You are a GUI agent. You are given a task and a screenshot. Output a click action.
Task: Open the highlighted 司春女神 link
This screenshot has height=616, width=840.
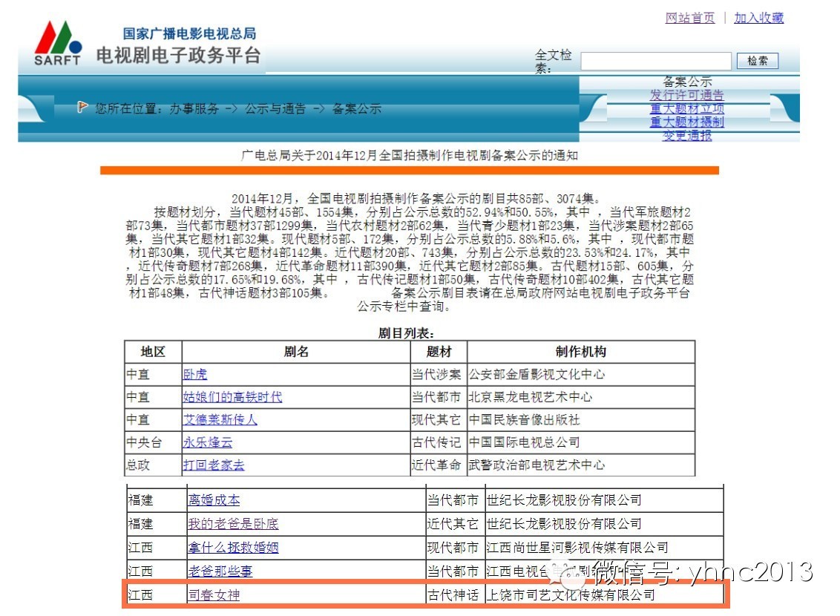(x=214, y=594)
